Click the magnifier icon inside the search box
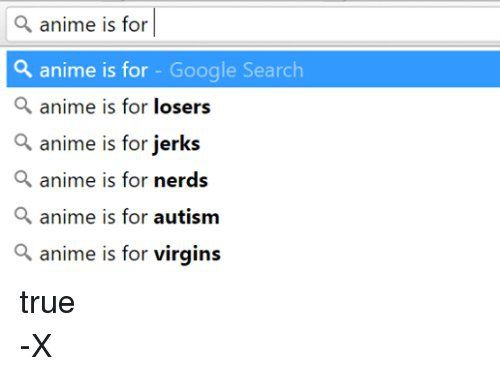The height and width of the screenshot is (376, 500). coord(23,24)
